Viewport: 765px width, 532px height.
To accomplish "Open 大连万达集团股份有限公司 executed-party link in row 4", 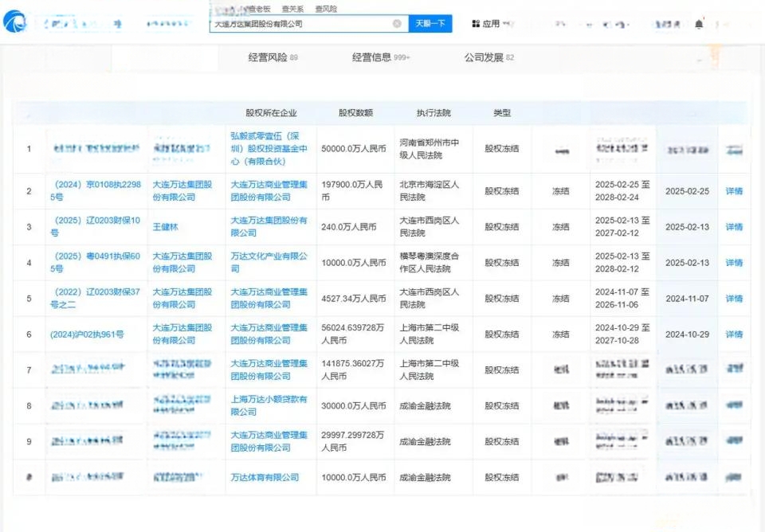I will click(x=182, y=262).
